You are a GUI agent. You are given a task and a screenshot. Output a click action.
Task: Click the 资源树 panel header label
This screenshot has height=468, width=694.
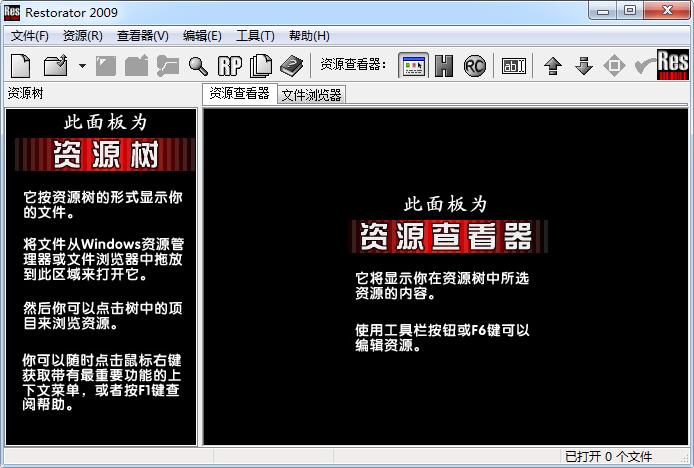pyautogui.click(x=26, y=93)
